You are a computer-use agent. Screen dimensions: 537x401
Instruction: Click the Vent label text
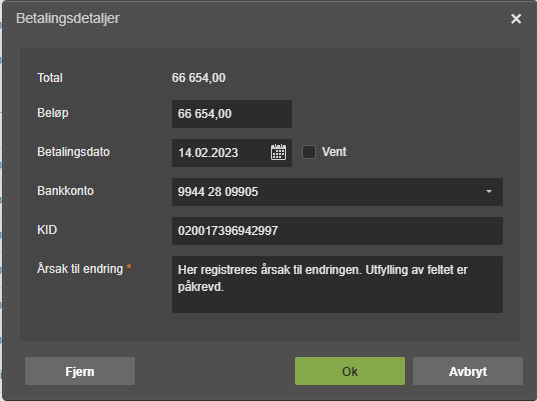pos(334,152)
